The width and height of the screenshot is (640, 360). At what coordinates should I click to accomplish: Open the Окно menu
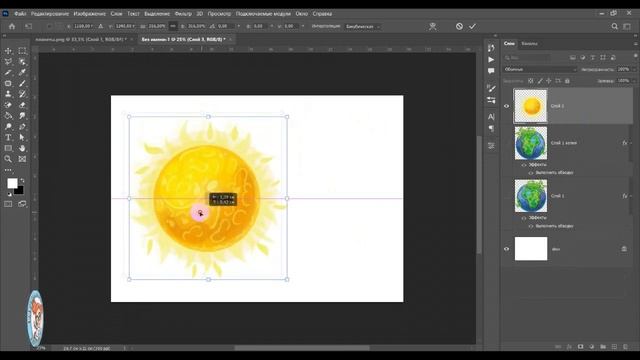click(x=302, y=13)
